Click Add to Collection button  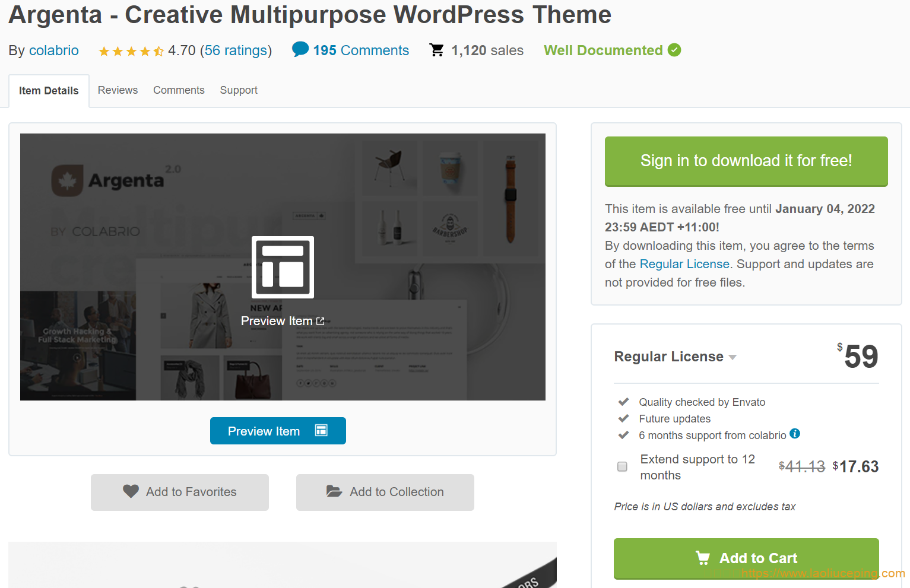(385, 492)
